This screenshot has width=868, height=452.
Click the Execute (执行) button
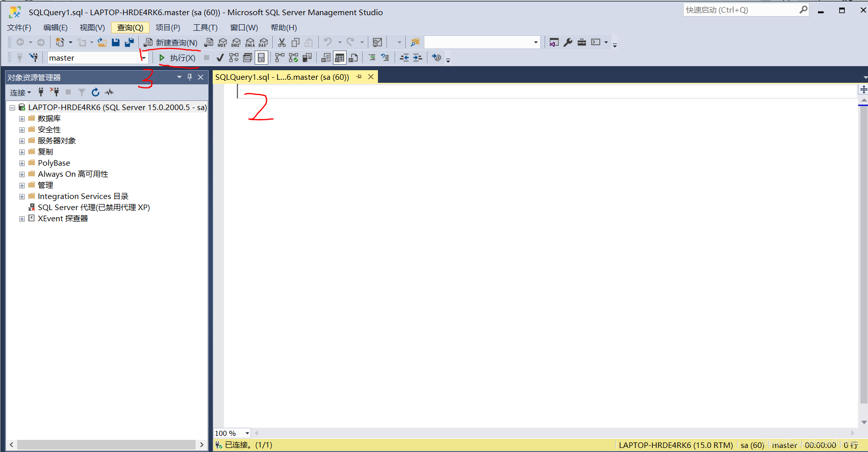[177, 58]
